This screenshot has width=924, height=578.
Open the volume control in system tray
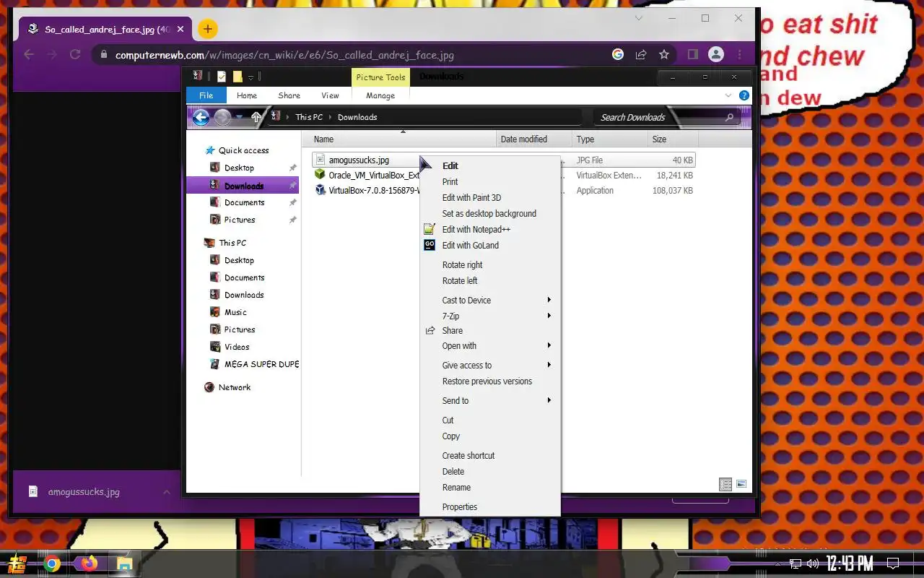(x=813, y=564)
